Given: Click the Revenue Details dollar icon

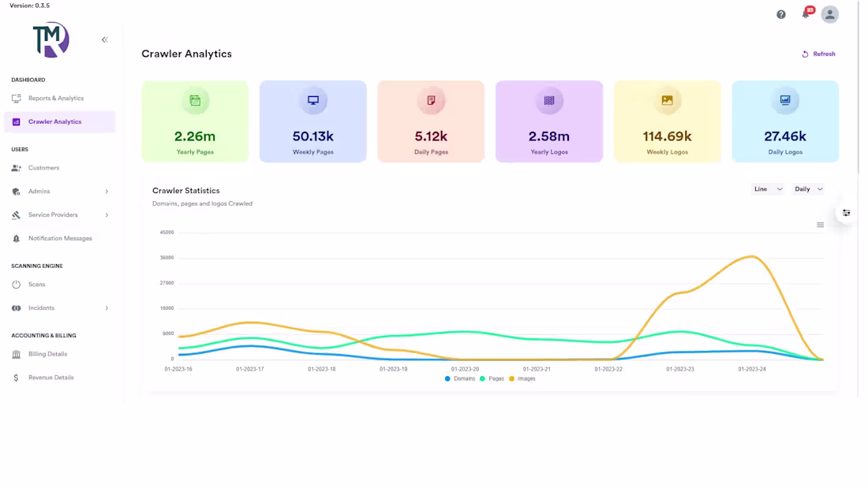Looking at the screenshot, I should pos(16,378).
